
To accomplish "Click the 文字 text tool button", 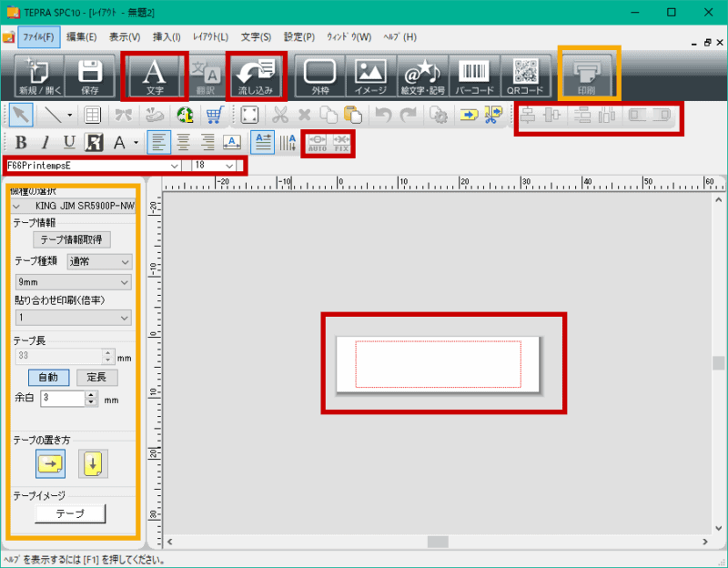I will tap(154, 76).
